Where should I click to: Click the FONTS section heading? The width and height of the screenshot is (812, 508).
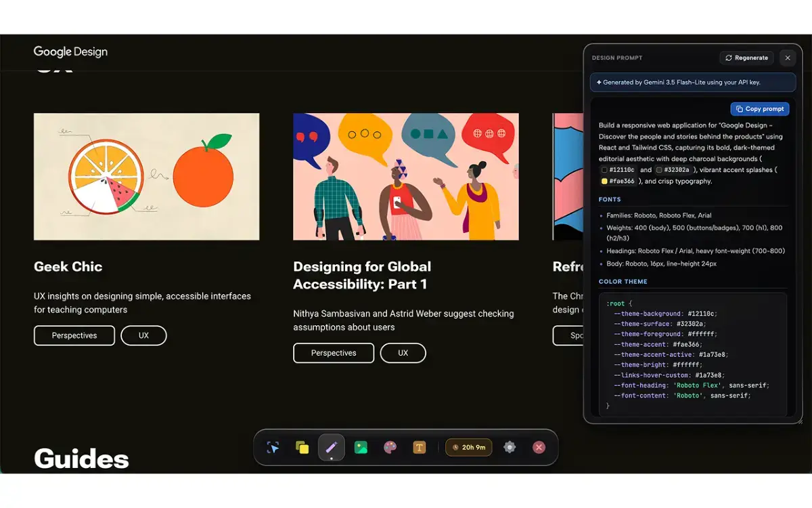(610, 200)
